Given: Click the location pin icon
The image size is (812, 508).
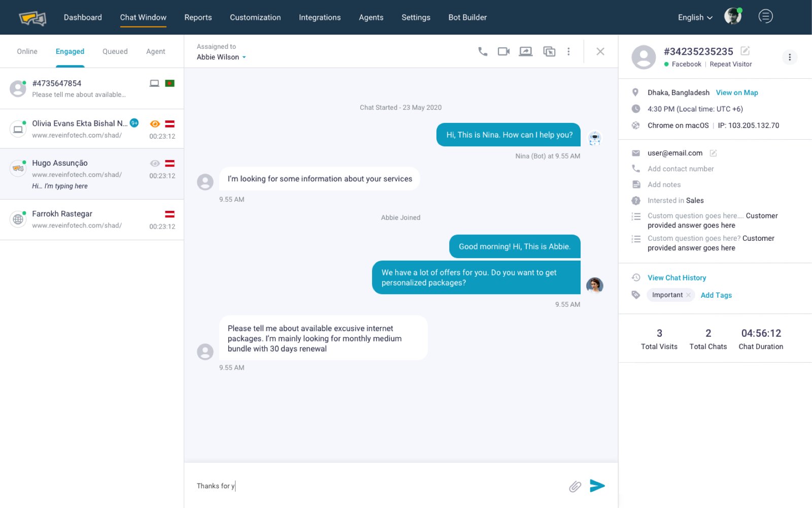Looking at the screenshot, I should 635,92.
